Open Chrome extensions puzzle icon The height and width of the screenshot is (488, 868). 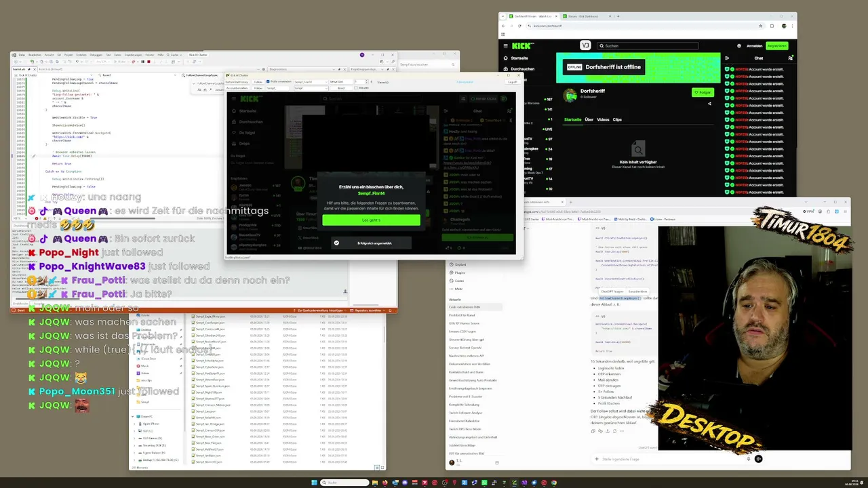click(x=772, y=26)
